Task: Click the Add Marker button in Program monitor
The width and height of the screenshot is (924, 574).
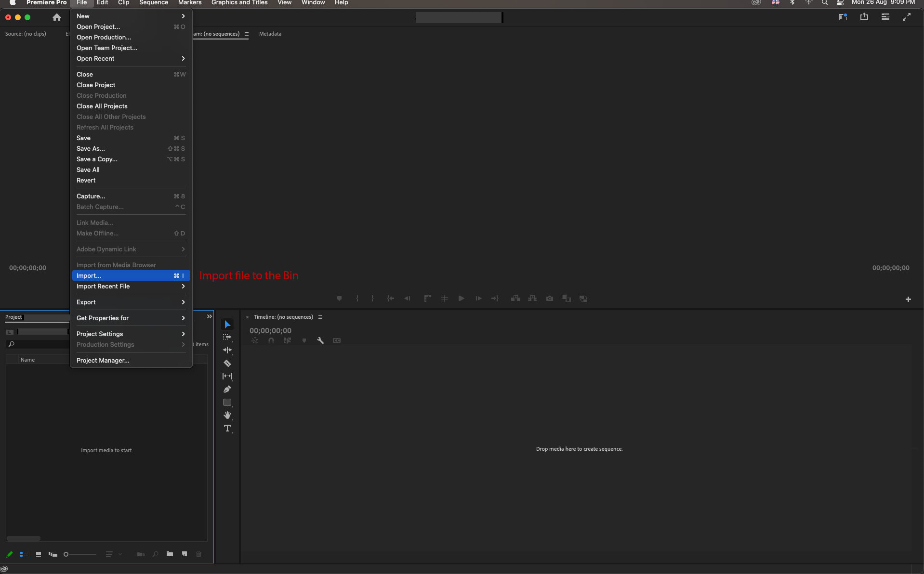Action: [x=339, y=299]
